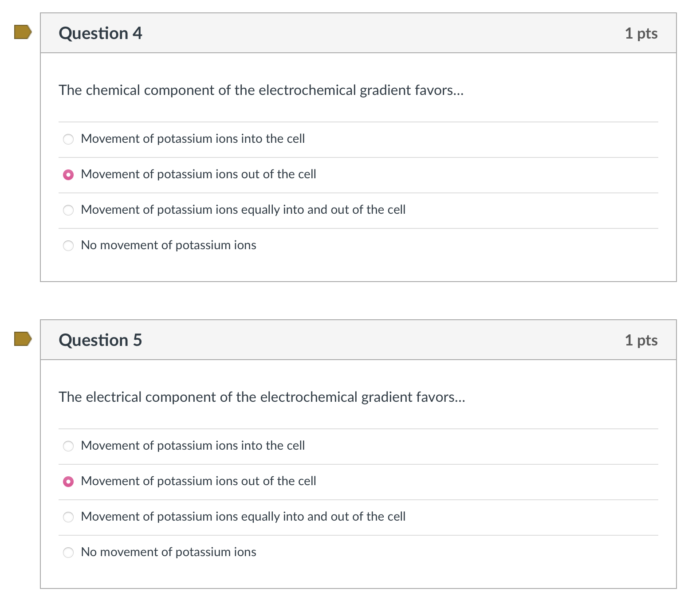Select 'No movement of potassium ions' for Question 4
The height and width of the screenshot is (604, 700).
68,245
